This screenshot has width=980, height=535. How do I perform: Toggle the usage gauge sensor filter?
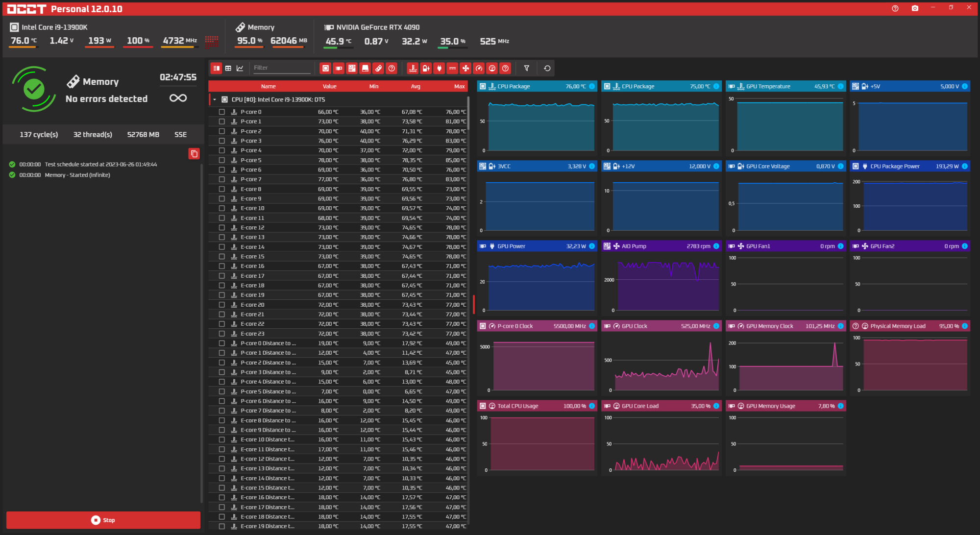click(x=492, y=68)
